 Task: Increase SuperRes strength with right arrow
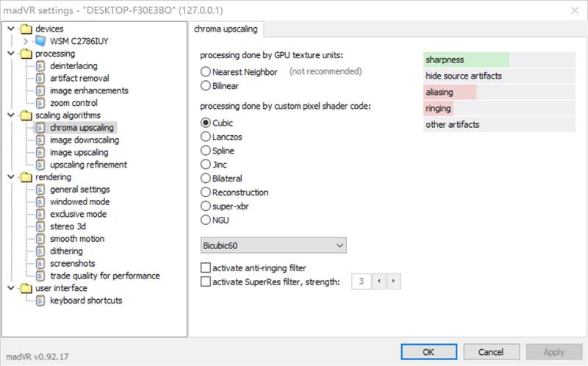click(395, 281)
